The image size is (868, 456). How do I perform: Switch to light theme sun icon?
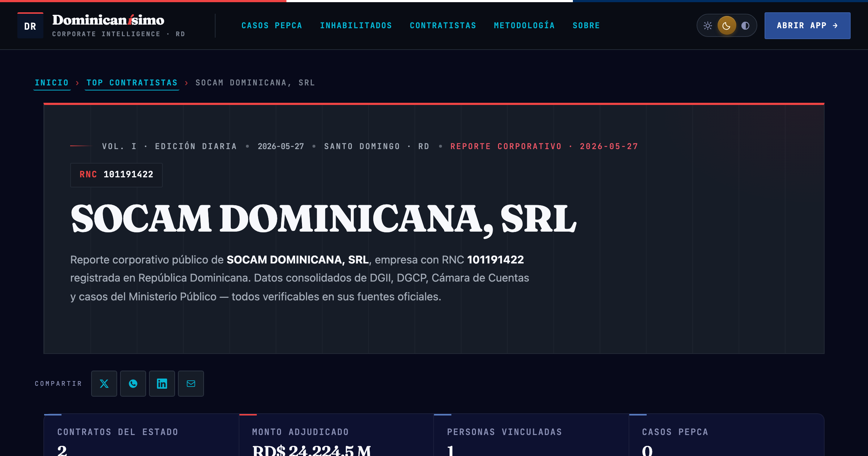pyautogui.click(x=708, y=26)
